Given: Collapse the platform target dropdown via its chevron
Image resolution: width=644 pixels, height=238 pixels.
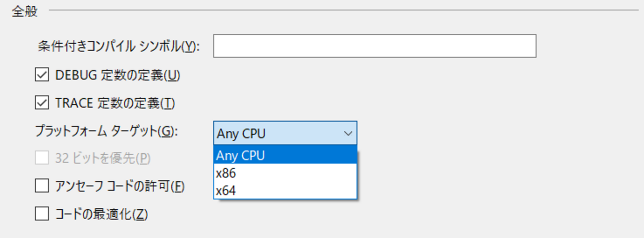Looking at the screenshot, I should tap(348, 133).
